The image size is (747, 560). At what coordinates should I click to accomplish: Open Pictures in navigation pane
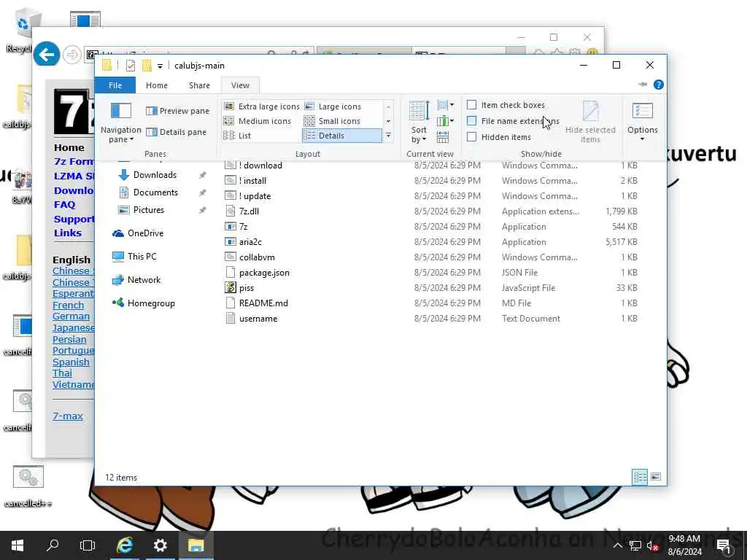pos(149,210)
